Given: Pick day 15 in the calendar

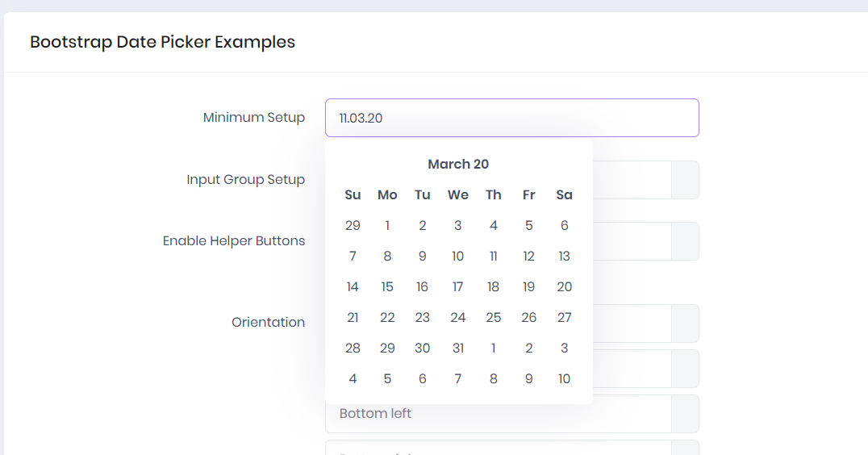Looking at the screenshot, I should click(387, 286).
